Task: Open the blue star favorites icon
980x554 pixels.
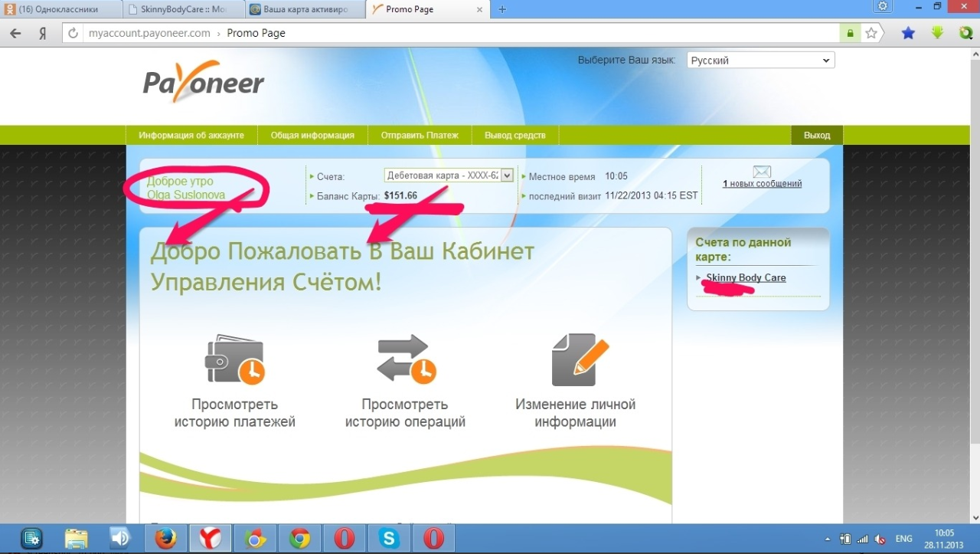Action: 908,33
